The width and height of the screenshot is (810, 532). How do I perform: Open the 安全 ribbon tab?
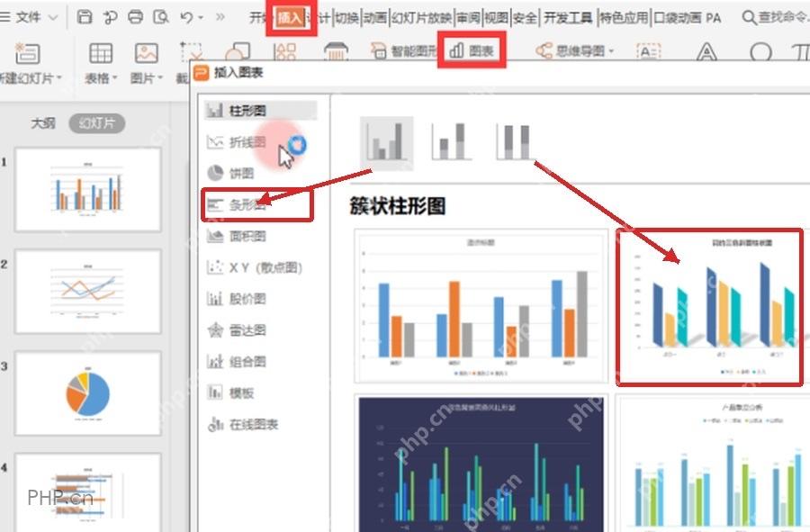(525, 18)
